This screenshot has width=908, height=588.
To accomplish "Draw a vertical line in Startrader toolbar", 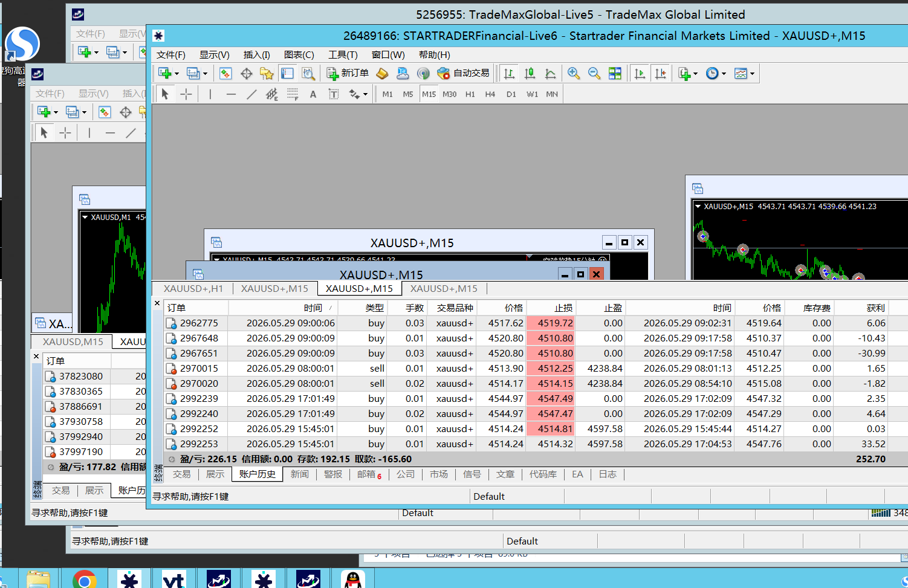I will click(x=210, y=94).
